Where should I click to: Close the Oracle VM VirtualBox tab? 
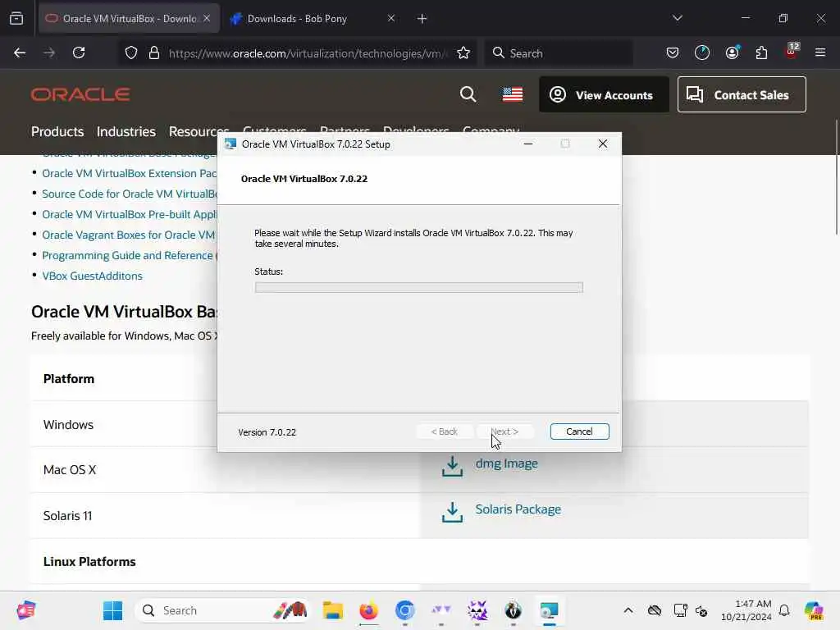coord(207,19)
